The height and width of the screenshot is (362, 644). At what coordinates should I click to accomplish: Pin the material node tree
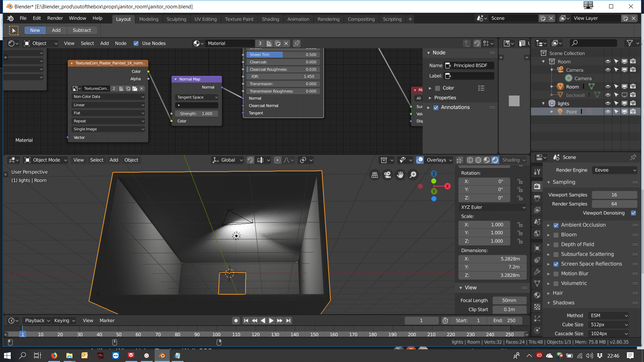(x=297, y=43)
